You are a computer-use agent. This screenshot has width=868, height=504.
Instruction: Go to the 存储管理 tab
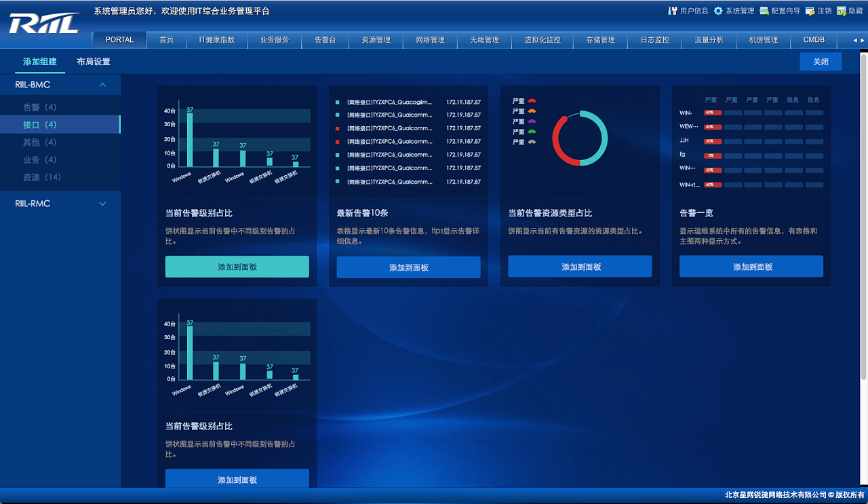(601, 40)
